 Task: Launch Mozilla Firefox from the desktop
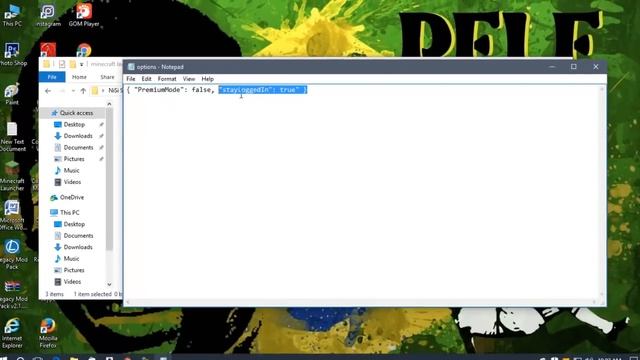pyautogui.click(x=48, y=333)
